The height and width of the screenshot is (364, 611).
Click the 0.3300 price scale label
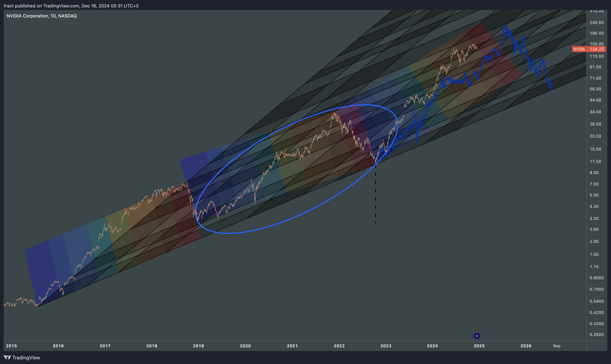(597, 324)
